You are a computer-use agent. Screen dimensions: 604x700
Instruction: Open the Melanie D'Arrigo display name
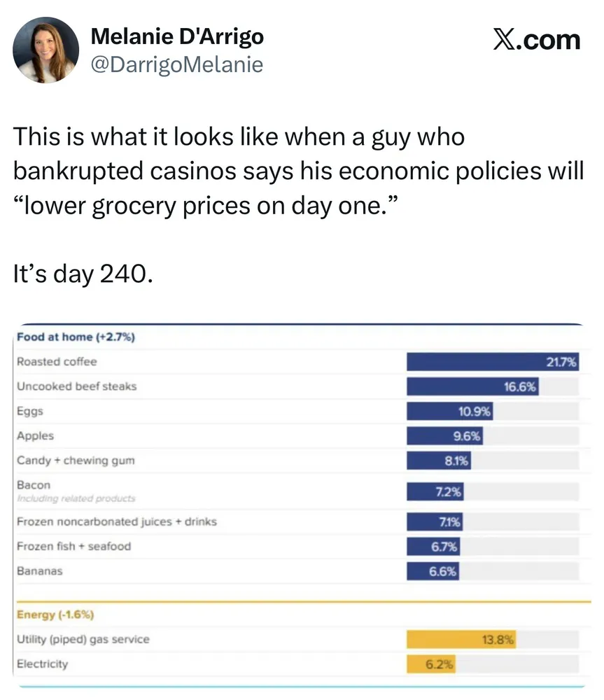point(178,36)
